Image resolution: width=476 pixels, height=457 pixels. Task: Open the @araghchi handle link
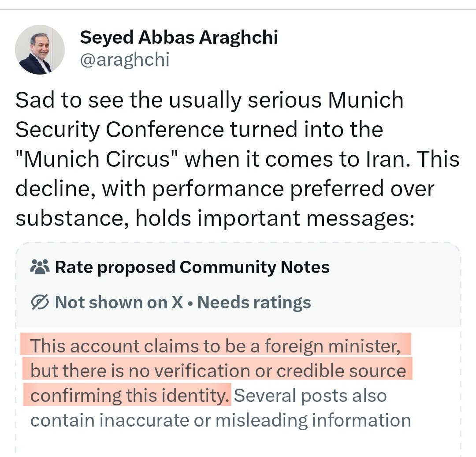124,60
